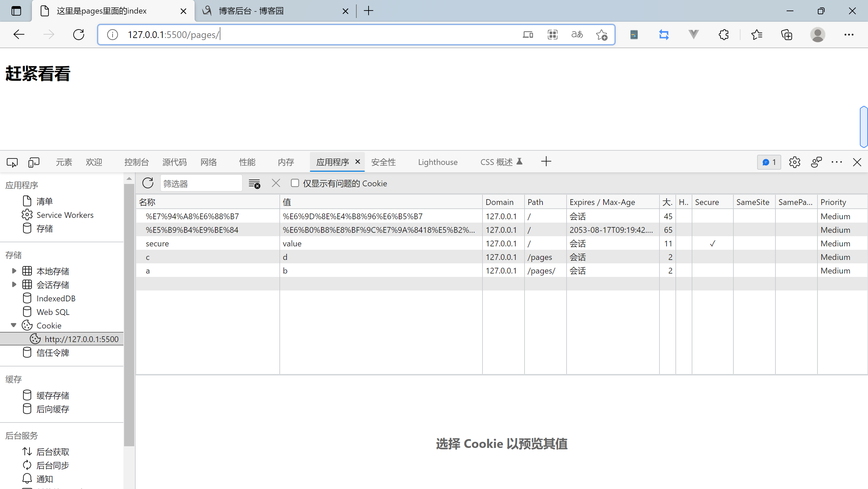Enable show only cookies with issues checkbox
This screenshot has width=868, height=489.
[x=295, y=183]
